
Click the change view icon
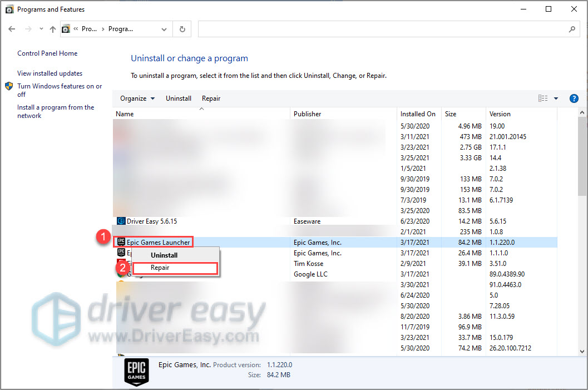point(542,98)
